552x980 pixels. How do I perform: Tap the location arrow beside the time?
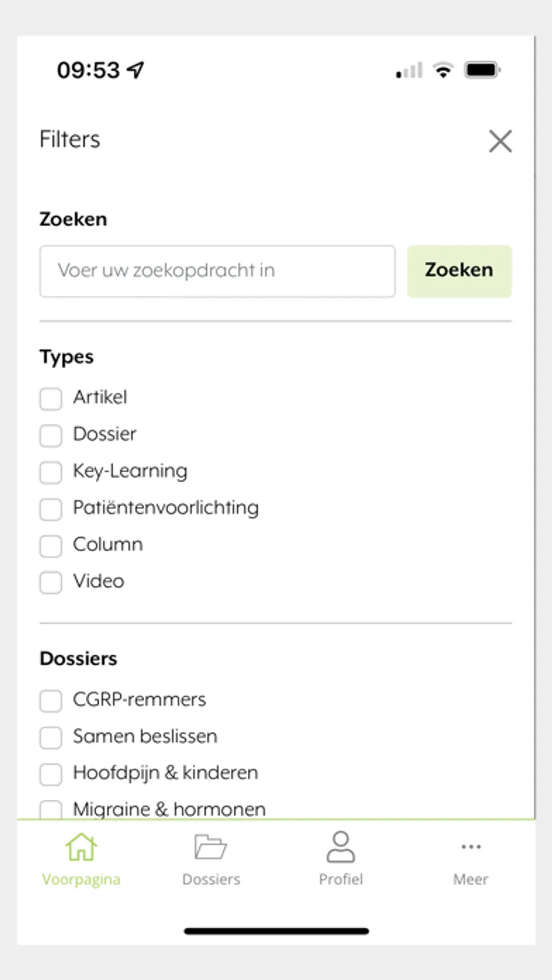pos(136,70)
